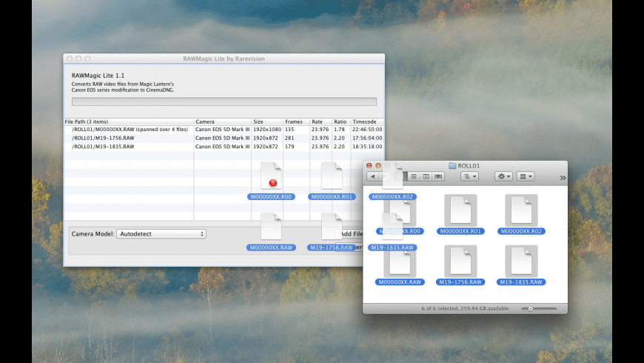Select the M00000XX.R01 file icon in the ROLL01 folder

coord(460,210)
